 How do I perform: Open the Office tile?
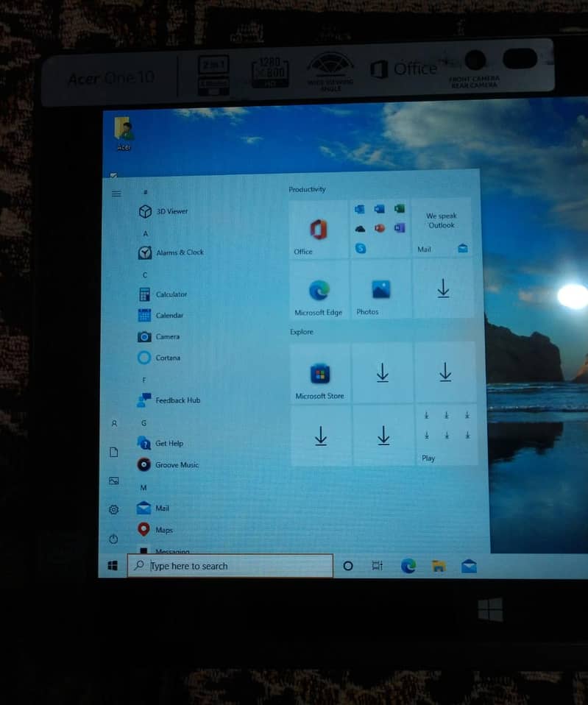coord(318,230)
